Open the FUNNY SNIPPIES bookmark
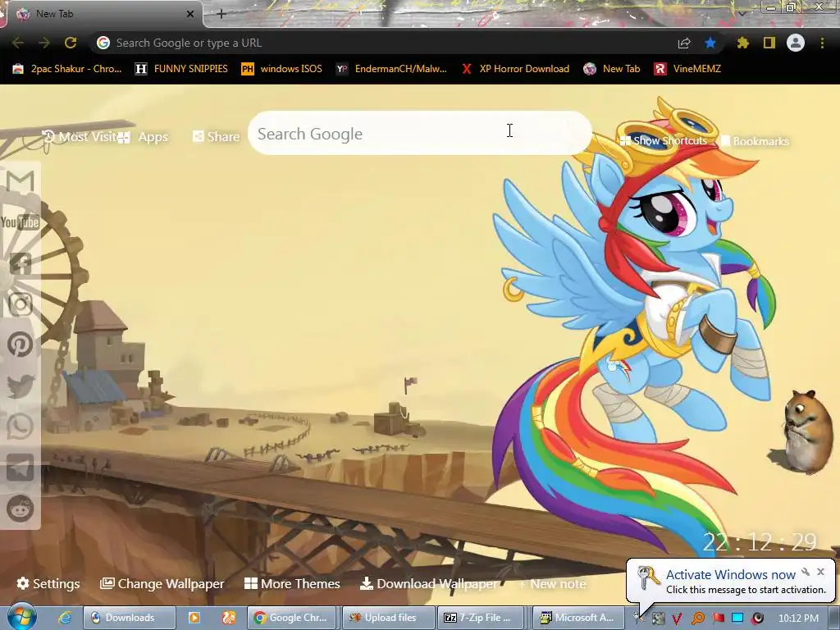 point(181,69)
